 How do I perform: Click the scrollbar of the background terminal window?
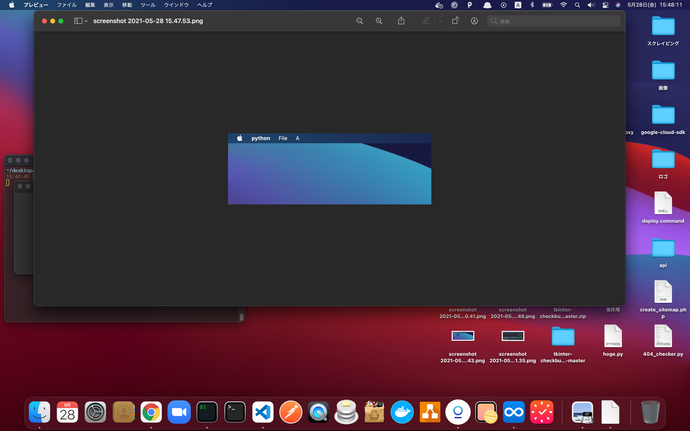241,315
